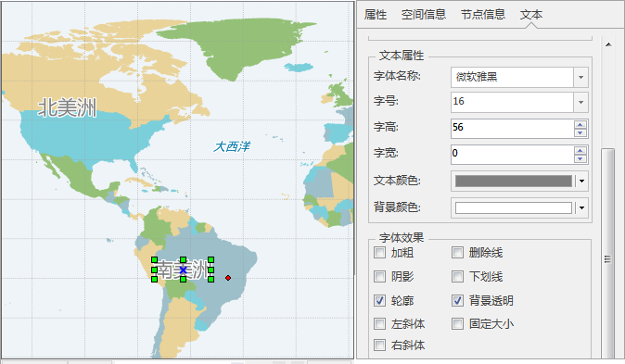
Task: Click the top-left green handle of 南美洲 label
Action: click(x=154, y=260)
